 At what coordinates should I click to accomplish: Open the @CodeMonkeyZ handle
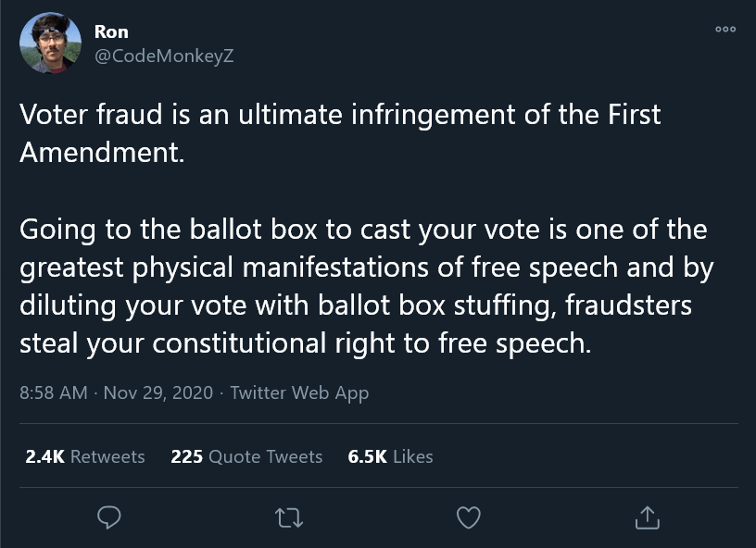164,56
